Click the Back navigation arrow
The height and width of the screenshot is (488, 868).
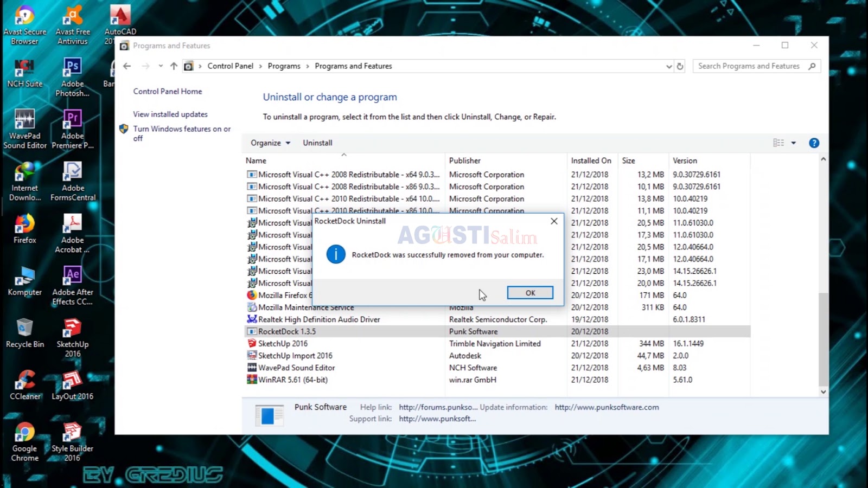click(127, 66)
